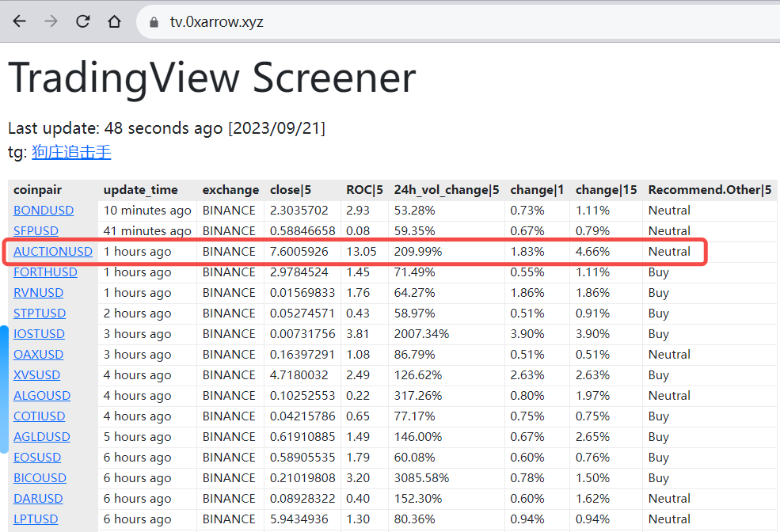
Task: Open the BICOUSD coinpair link
Action: tap(40, 478)
